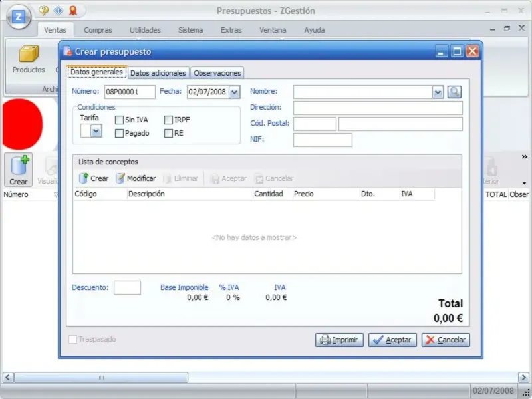Close the Crear presupuesto dialog with red X
Image resolution: width=532 pixels, height=399 pixels.
[x=472, y=52]
